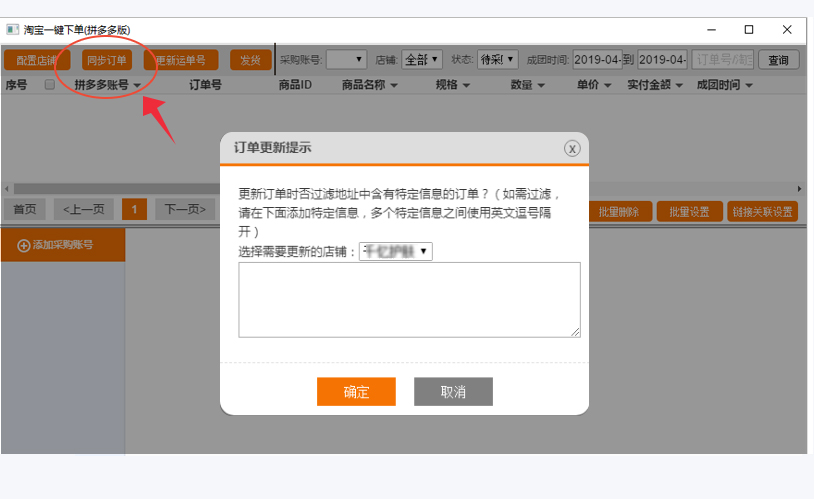Minimize the 淘宝一键下单 window
This screenshot has height=499, width=814.
click(x=711, y=30)
